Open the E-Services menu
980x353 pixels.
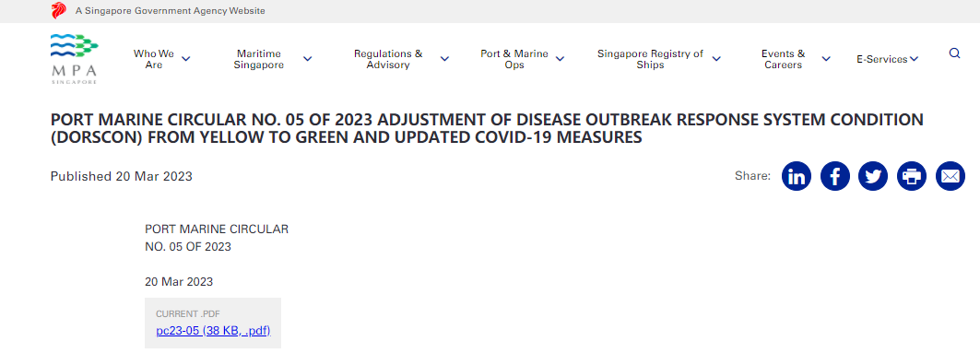coord(887,59)
